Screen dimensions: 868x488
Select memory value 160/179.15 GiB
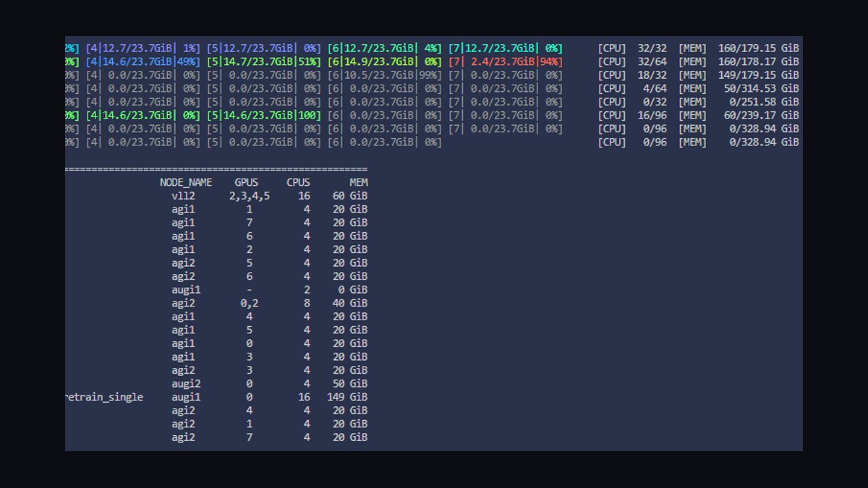pos(759,48)
